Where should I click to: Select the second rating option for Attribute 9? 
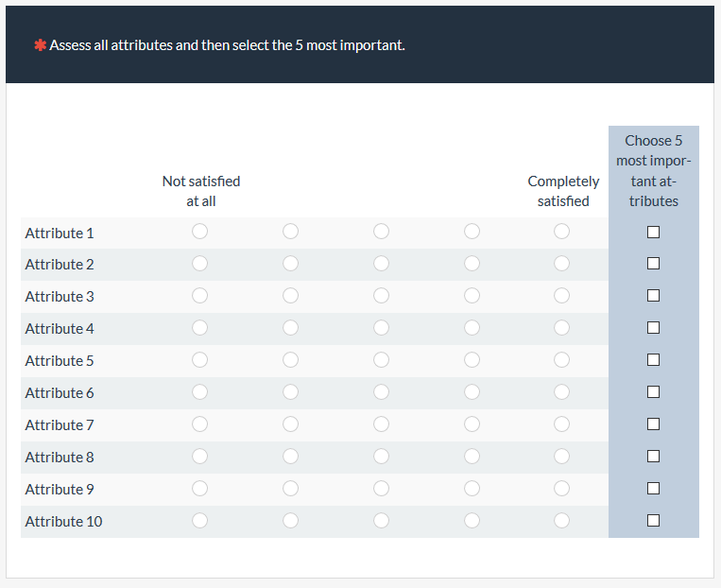[290, 489]
